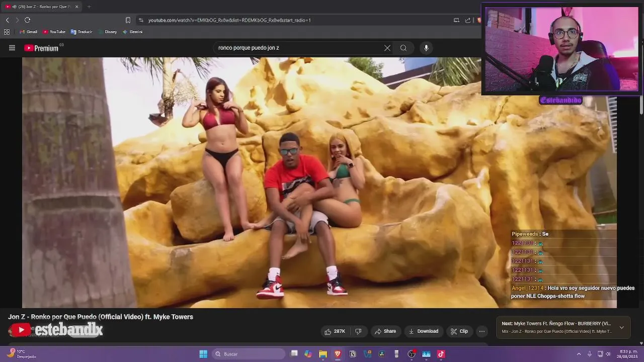Open network settings from tray

click(600, 354)
